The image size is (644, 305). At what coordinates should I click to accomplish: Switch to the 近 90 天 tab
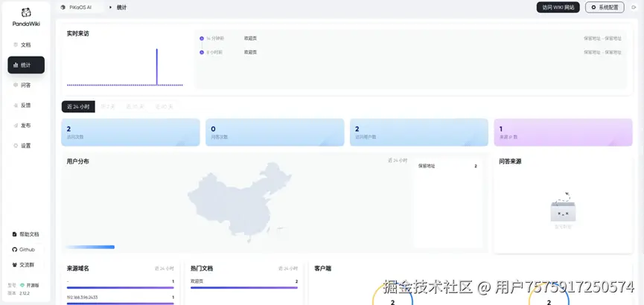coord(164,106)
